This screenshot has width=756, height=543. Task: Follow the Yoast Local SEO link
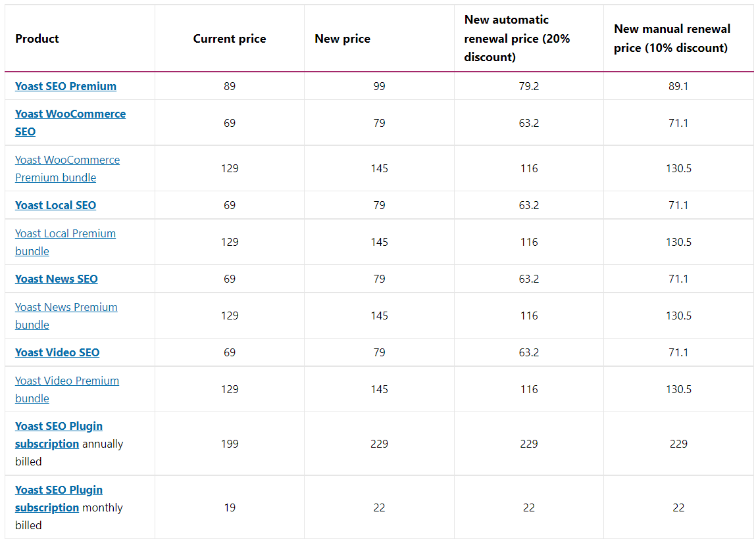(x=55, y=205)
